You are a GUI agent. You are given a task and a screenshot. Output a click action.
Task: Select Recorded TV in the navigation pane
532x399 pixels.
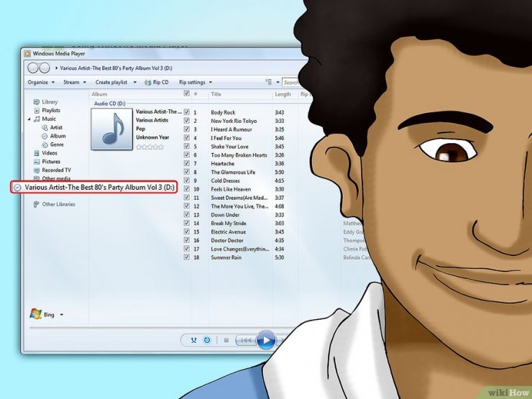click(56, 170)
